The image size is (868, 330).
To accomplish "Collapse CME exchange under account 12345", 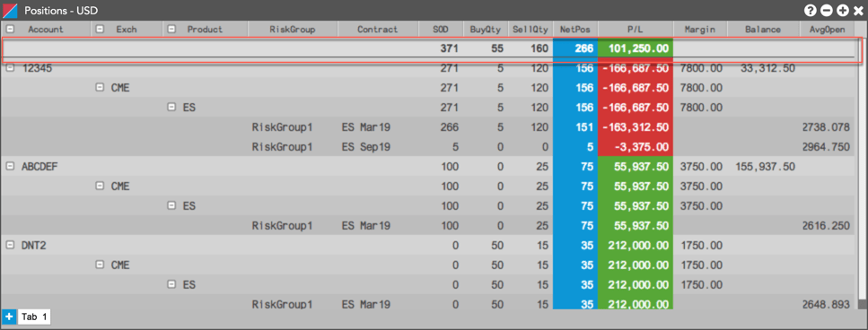I will (100, 87).
